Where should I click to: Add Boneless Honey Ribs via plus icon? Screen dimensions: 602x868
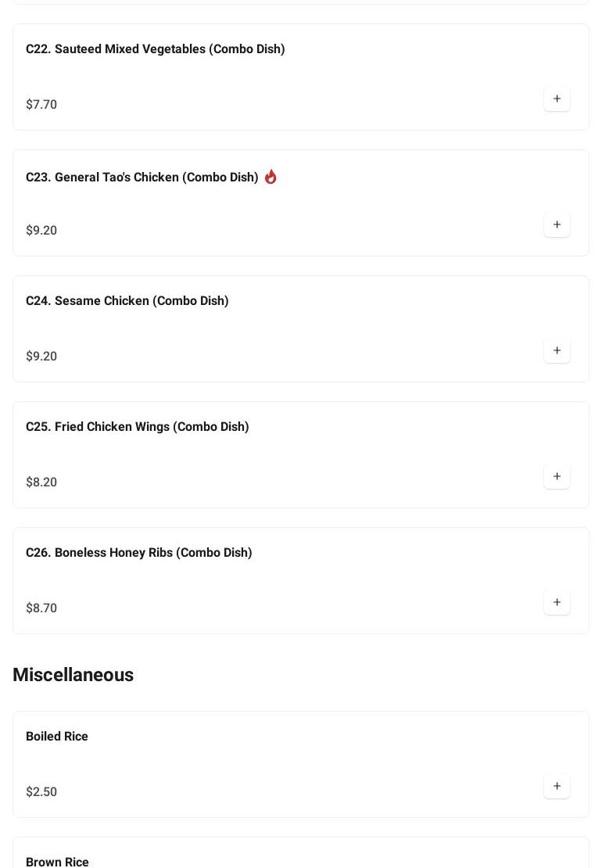point(557,602)
